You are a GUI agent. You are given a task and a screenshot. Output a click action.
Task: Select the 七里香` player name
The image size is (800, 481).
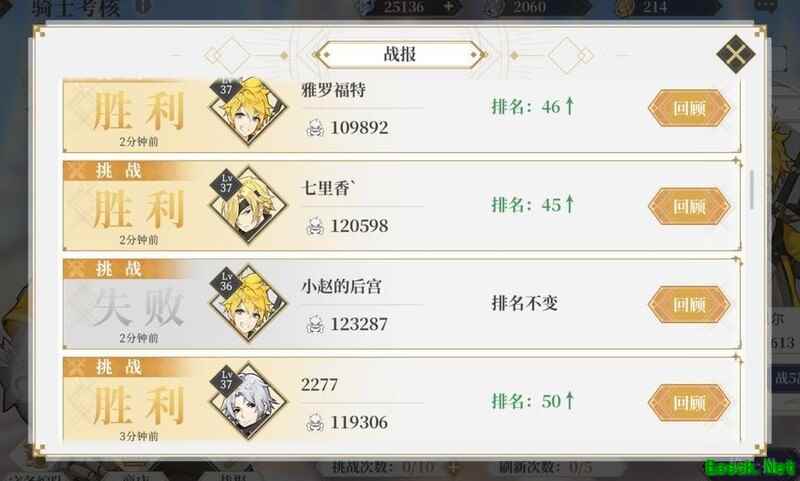pos(329,188)
